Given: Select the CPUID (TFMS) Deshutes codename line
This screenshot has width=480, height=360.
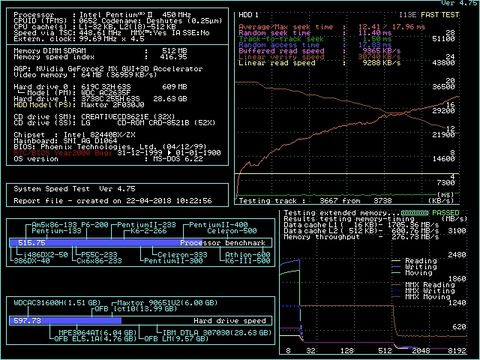Looking at the screenshot, I should tap(118, 21).
